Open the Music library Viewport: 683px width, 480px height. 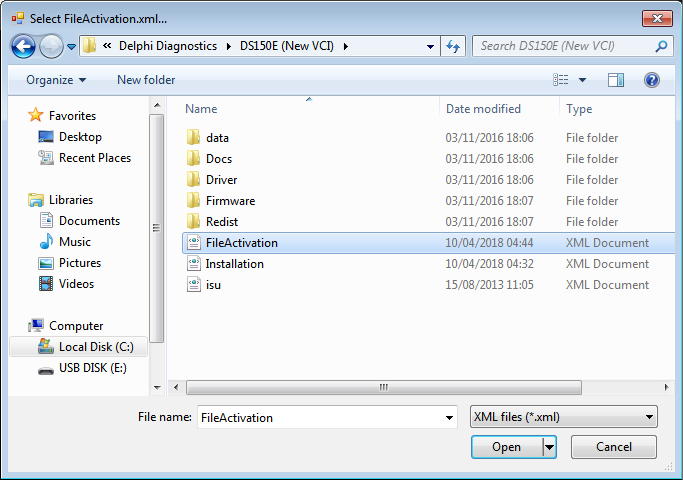pyautogui.click(x=74, y=242)
